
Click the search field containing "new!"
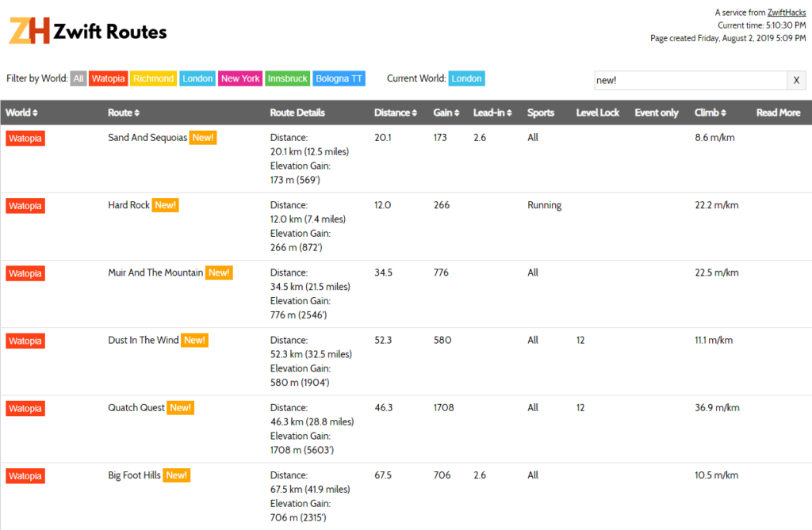(x=691, y=80)
